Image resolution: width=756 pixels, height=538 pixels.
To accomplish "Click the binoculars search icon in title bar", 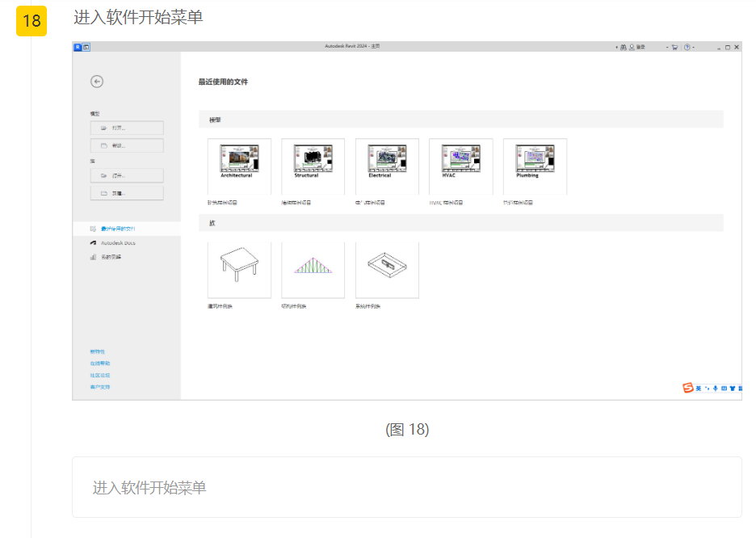I will click(624, 48).
